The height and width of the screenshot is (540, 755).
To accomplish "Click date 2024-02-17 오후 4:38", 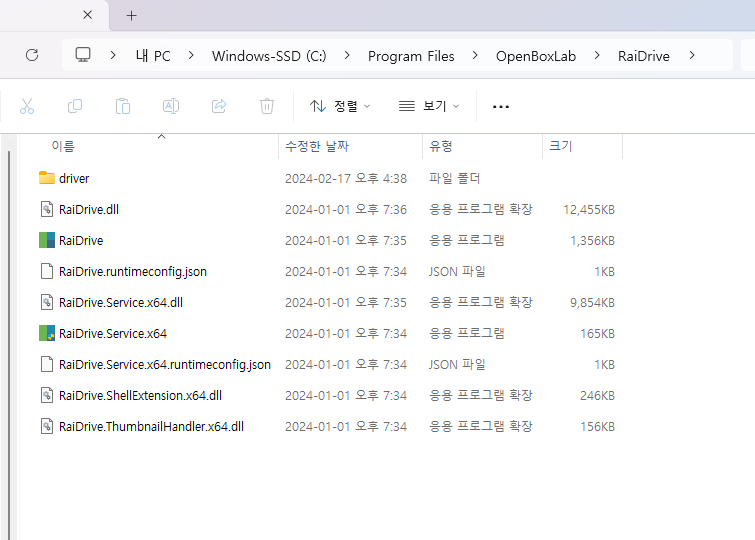I will click(x=346, y=179).
